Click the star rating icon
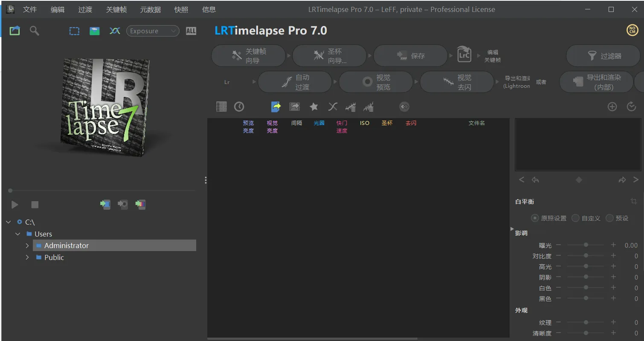644x341 pixels. coord(314,107)
